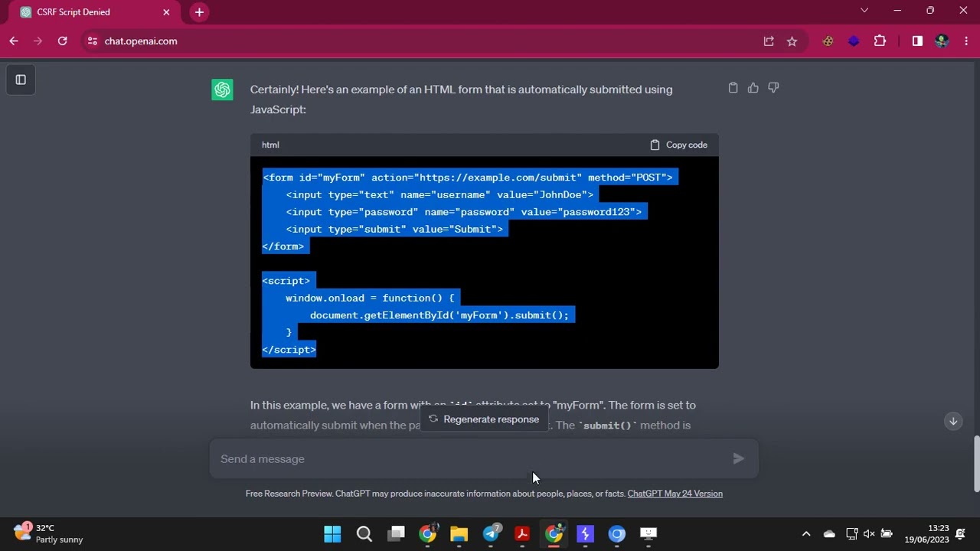Viewport: 980px width, 551px height.
Task: Open Adobe Acrobat from the taskbar
Action: [522, 534]
